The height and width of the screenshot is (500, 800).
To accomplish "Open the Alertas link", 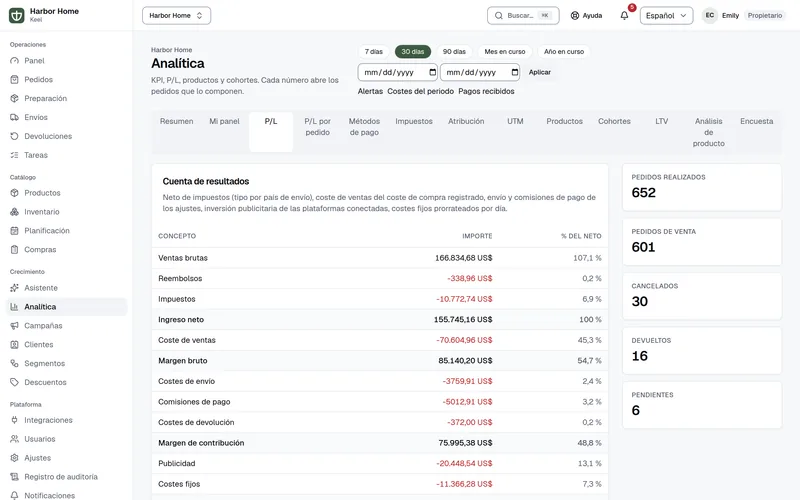I will 370,91.
